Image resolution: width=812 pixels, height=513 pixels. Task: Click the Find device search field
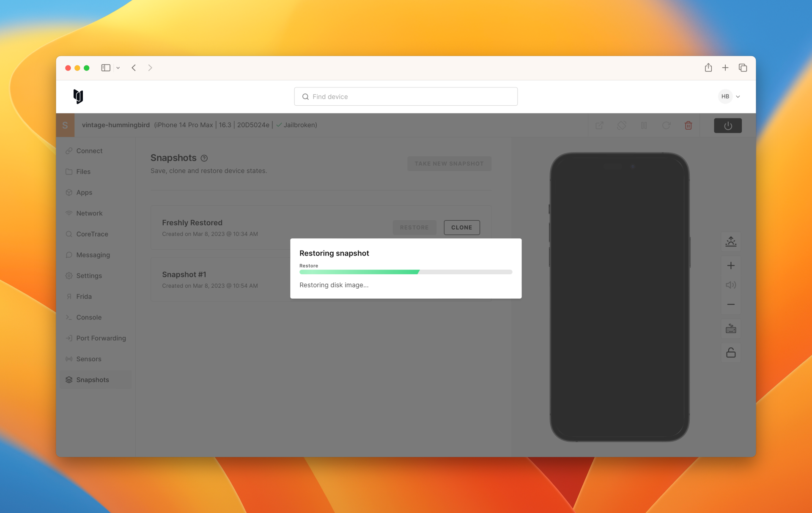pos(406,96)
